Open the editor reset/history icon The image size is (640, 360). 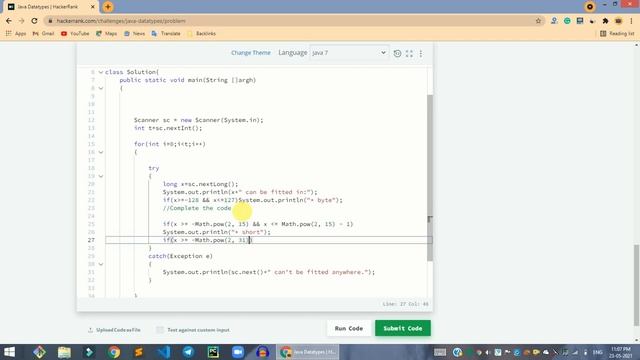pyautogui.click(x=397, y=53)
